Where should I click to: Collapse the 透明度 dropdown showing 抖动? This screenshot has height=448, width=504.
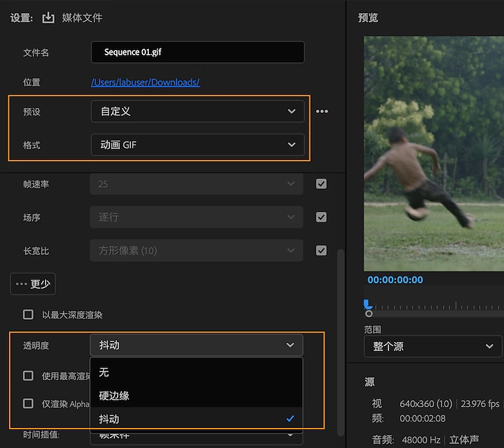pos(197,345)
